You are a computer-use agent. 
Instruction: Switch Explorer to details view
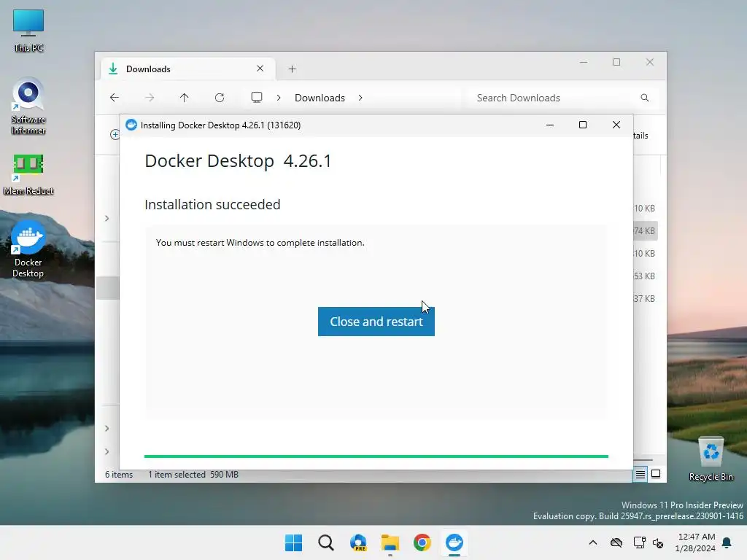[x=640, y=474]
